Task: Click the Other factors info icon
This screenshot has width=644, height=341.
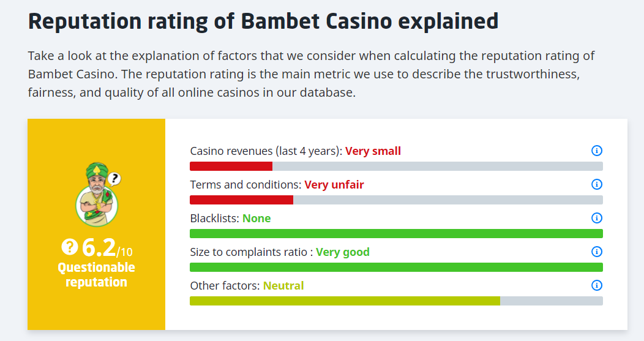Action: (x=597, y=285)
